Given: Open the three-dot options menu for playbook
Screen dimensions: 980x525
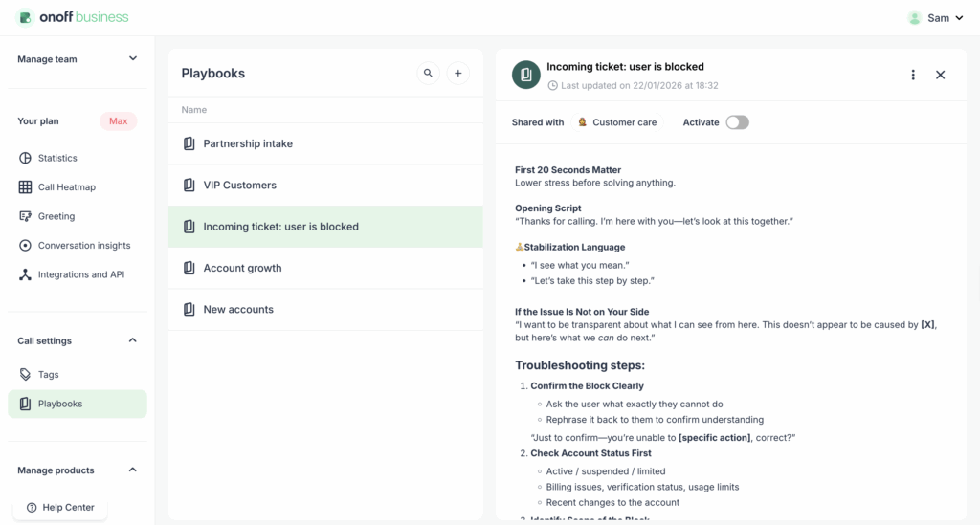Looking at the screenshot, I should click(913, 75).
